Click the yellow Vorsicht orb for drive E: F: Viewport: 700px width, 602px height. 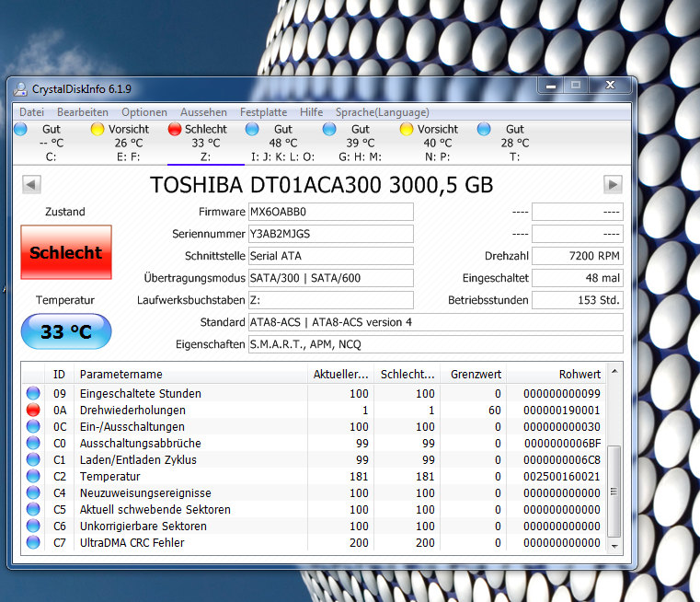point(98,129)
